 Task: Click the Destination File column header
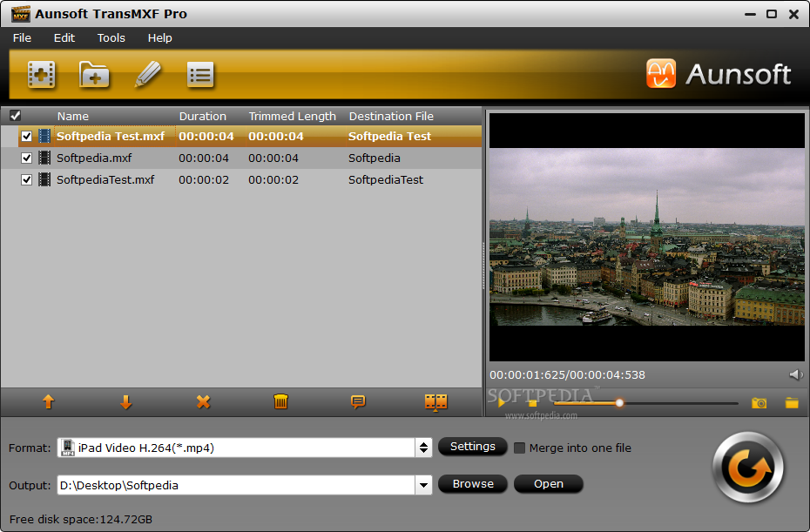[391, 116]
